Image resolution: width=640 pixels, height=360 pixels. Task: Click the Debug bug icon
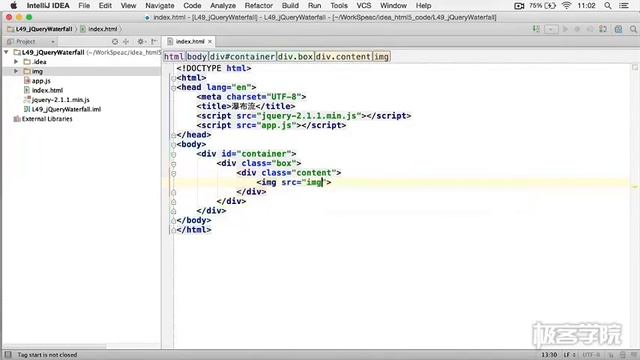(x=577, y=29)
